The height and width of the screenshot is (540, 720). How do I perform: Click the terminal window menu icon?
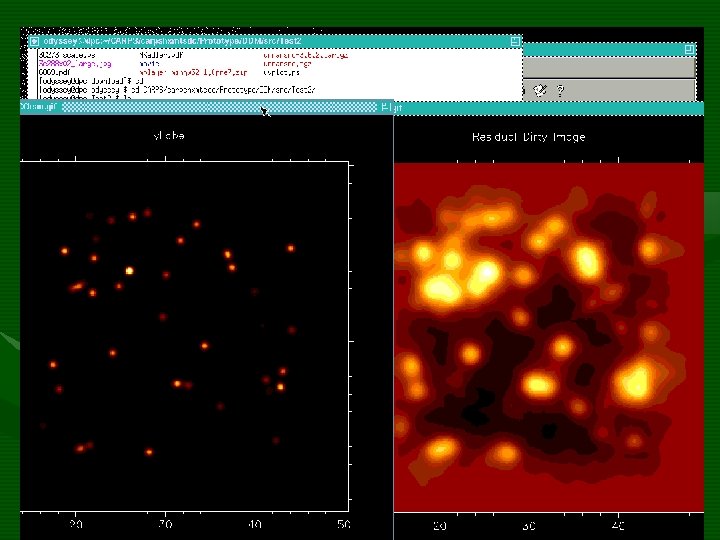click(34, 41)
